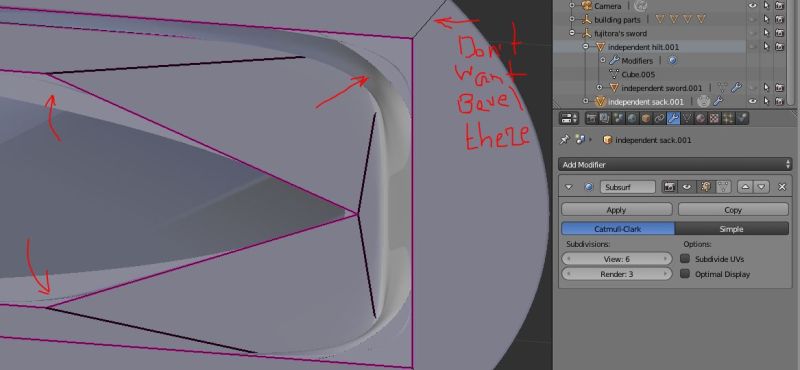This screenshot has width=800, height=370.
Task: Open the Object Data mesh tab
Action: (x=687, y=118)
